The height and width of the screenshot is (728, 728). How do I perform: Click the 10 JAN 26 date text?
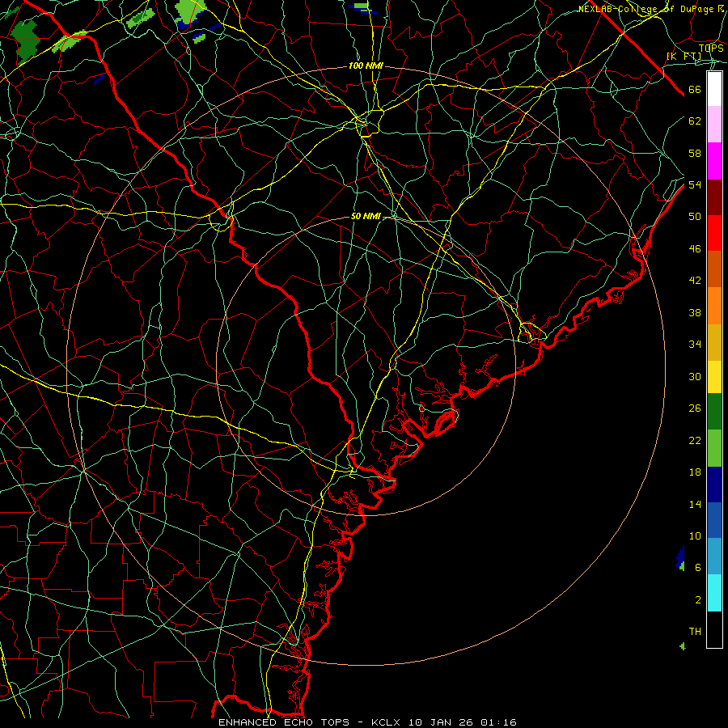point(442,722)
